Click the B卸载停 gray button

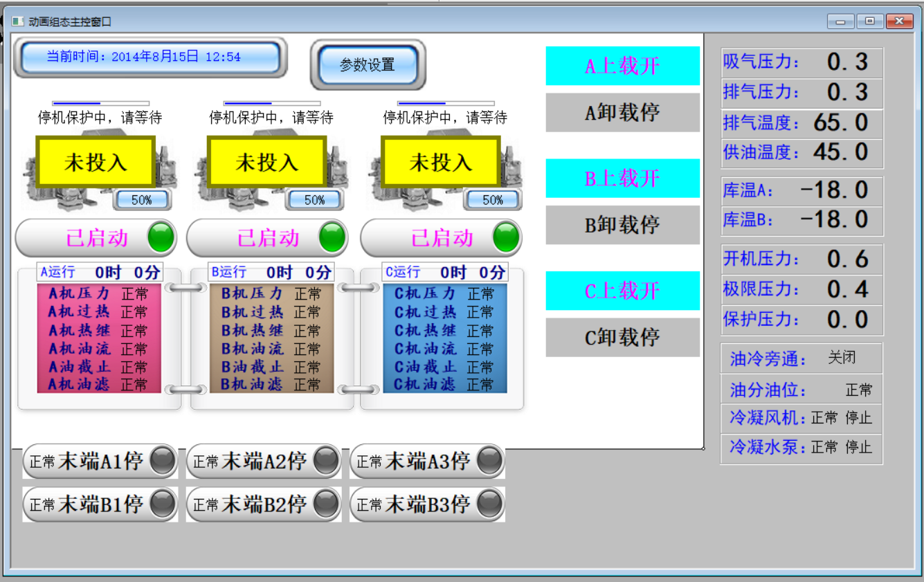click(623, 225)
